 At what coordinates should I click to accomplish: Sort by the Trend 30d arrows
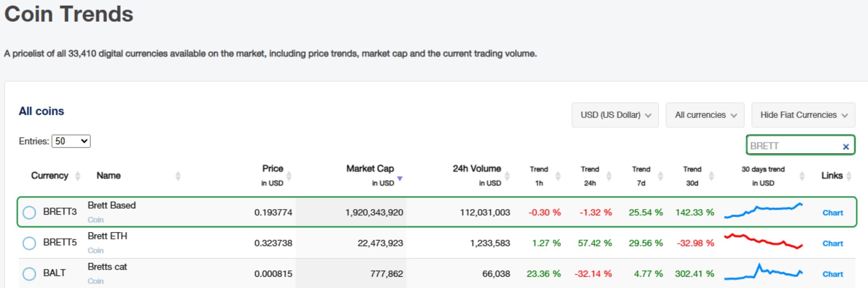click(x=711, y=176)
